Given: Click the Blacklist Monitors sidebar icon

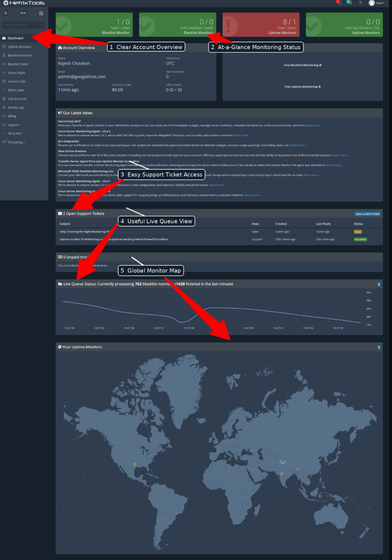Looking at the screenshot, I should (x=4, y=55).
